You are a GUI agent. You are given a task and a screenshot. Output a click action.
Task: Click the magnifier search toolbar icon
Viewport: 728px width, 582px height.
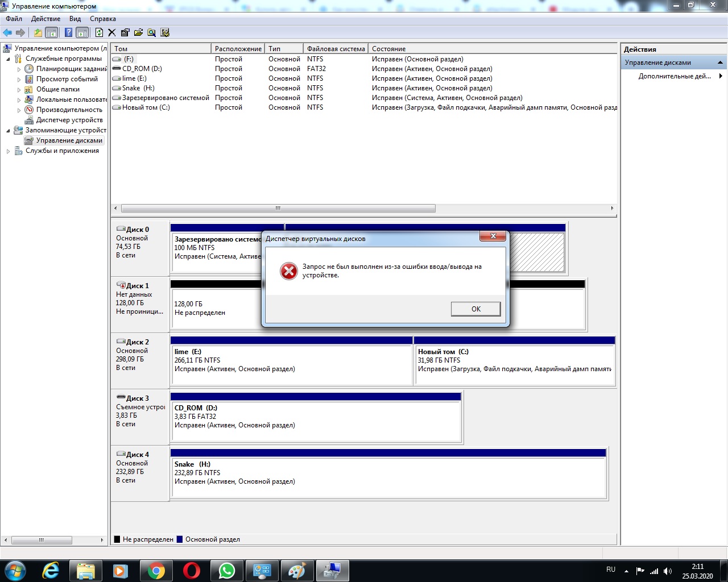click(152, 32)
